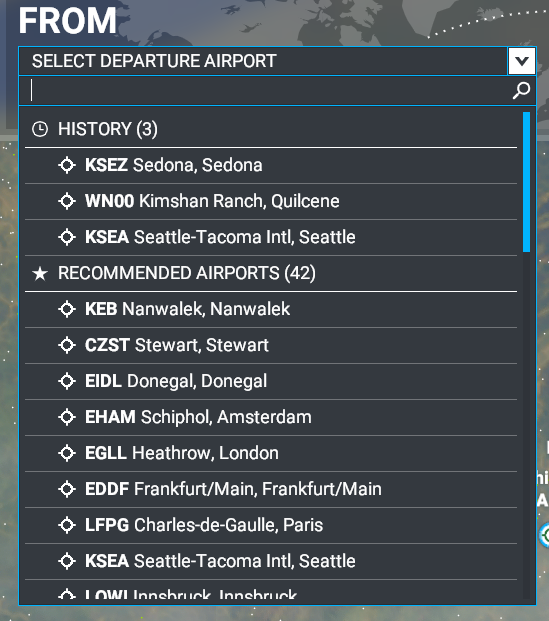
Task: Click the clock icon beside History
Action: pyautogui.click(x=40, y=129)
